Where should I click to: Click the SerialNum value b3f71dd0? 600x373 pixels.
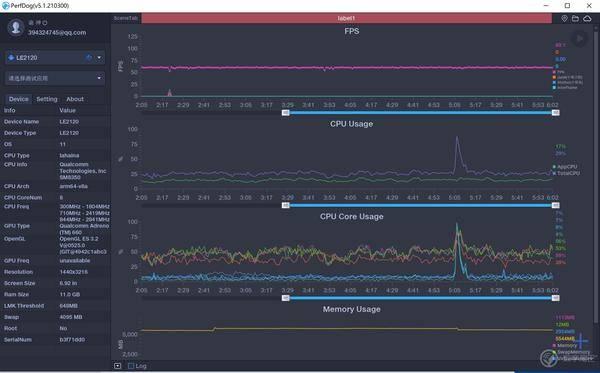(x=72, y=340)
